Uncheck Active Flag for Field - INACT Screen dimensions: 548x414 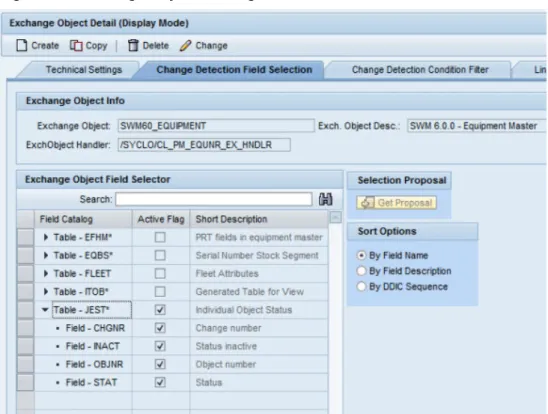pyautogui.click(x=160, y=346)
